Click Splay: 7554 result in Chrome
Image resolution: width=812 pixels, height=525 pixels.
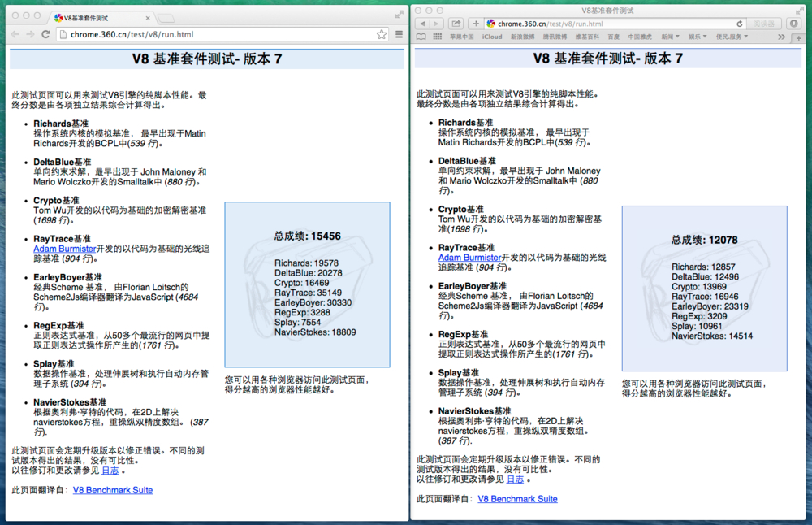point(298,323)
